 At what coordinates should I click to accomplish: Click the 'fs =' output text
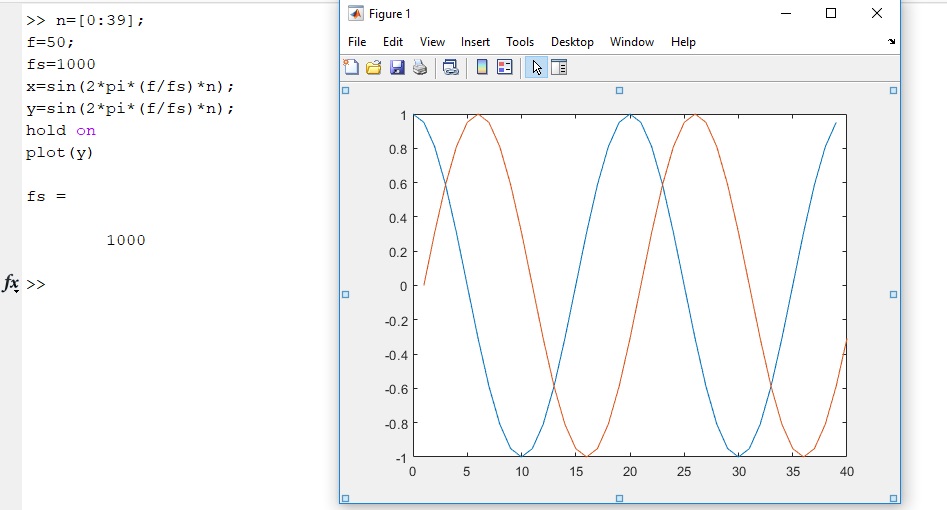click(46, 196)
